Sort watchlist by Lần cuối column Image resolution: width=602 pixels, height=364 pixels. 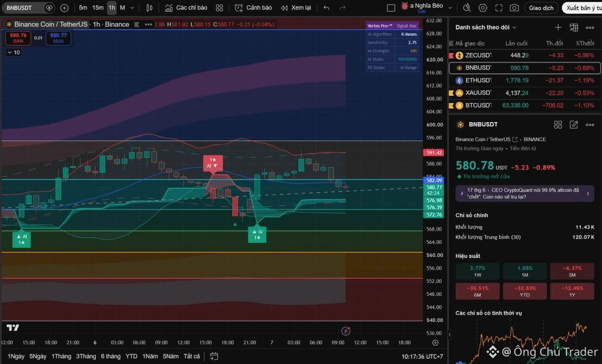516,43
